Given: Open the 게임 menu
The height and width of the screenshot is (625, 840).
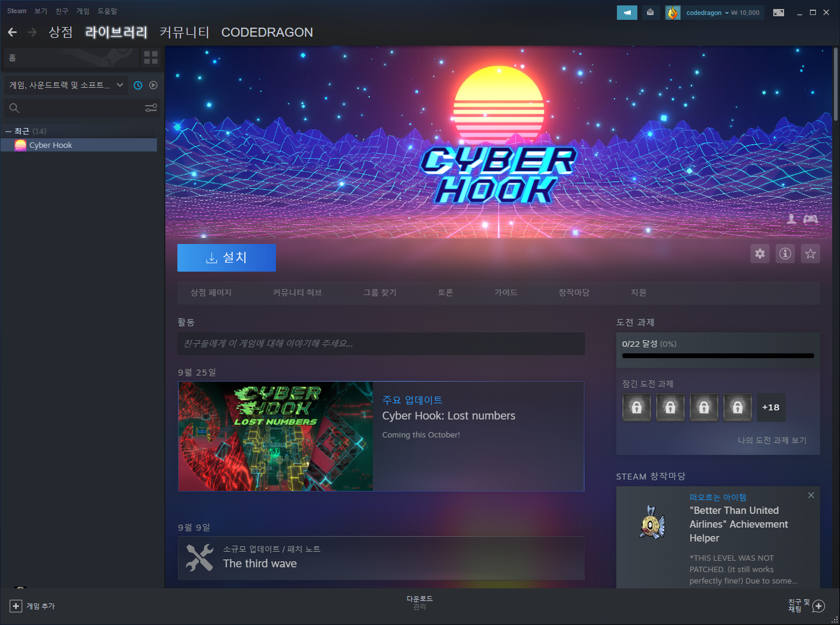Looking at the screenshot, I should coord(83,11).
